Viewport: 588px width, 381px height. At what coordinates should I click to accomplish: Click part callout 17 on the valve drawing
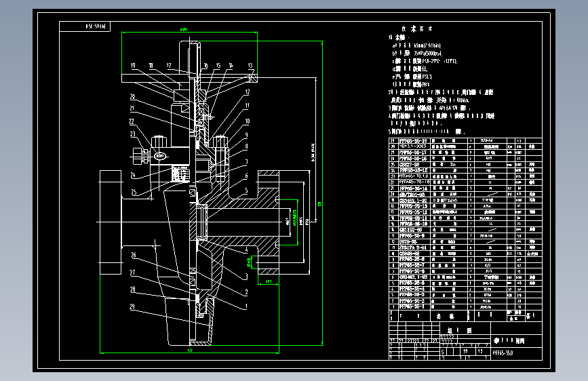click(169, 66)
